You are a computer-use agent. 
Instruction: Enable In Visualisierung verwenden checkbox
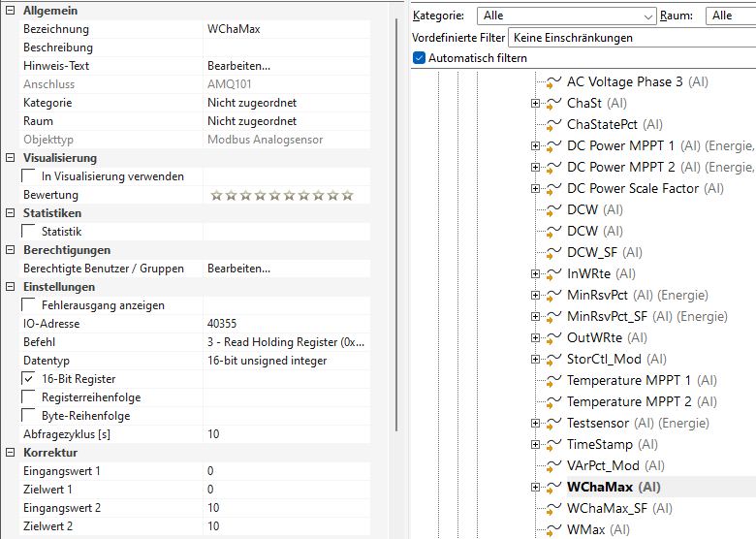click(x=29, y=176)
